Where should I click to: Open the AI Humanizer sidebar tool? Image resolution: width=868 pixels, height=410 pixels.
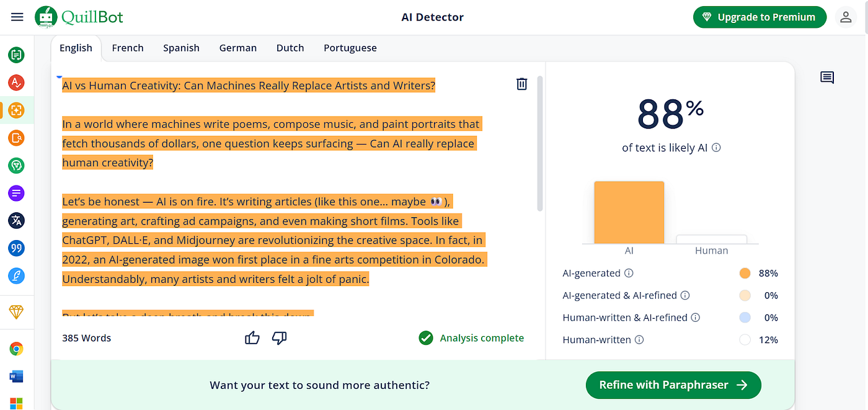(17, 166)
